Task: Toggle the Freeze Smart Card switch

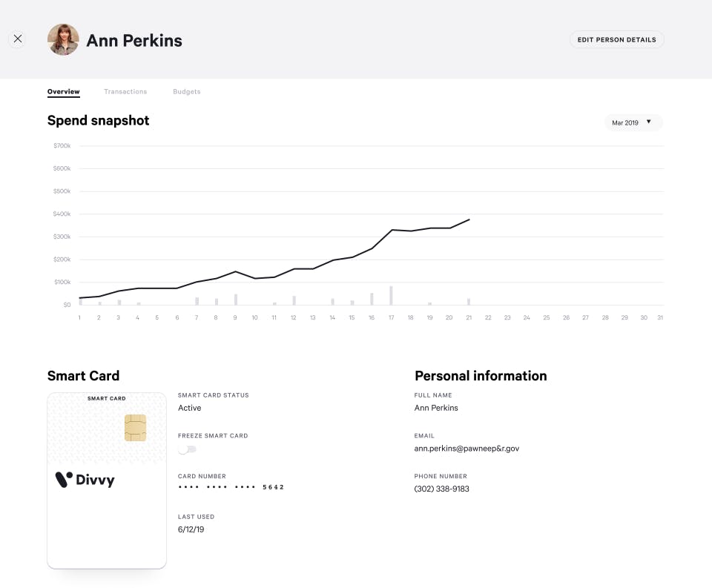Action: point(187,449)
